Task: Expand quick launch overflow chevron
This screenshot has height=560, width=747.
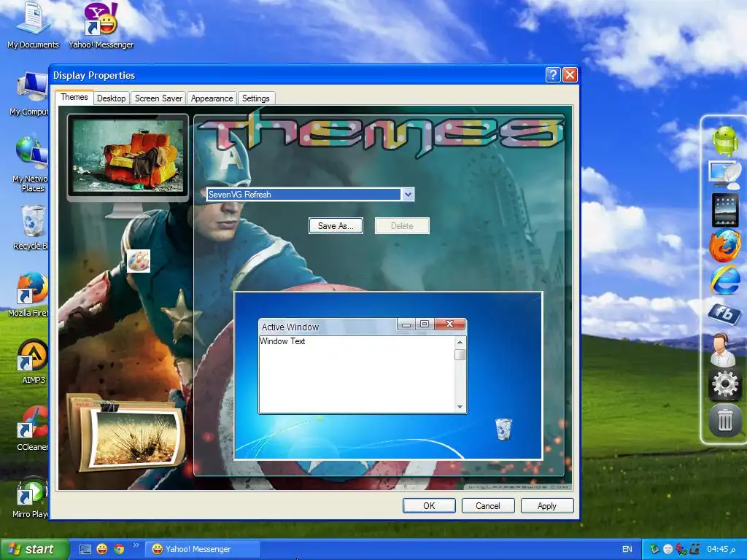Action: pos(136,545)
